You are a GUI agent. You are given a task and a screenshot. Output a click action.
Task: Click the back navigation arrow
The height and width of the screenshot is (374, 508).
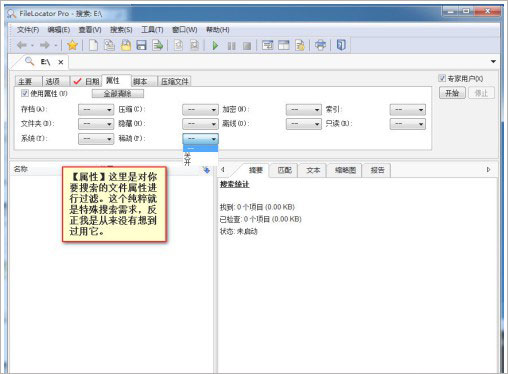[22, 45]
